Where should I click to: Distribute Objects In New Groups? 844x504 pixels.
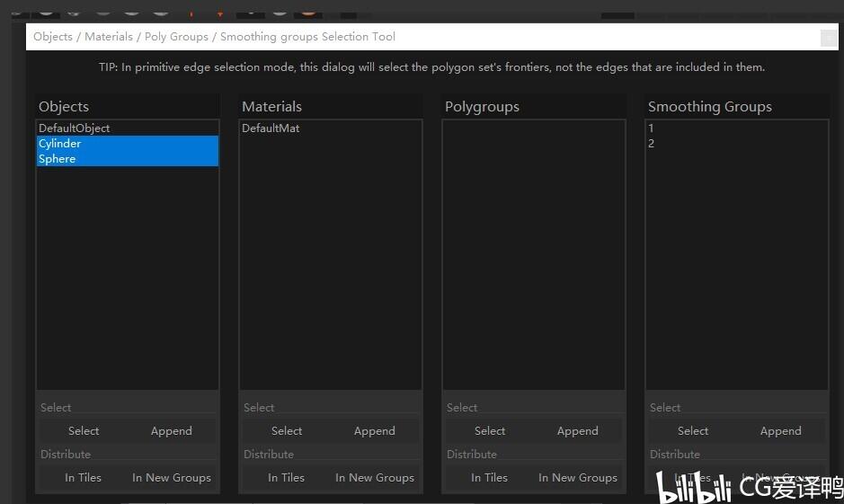click(x=172, y=478)
